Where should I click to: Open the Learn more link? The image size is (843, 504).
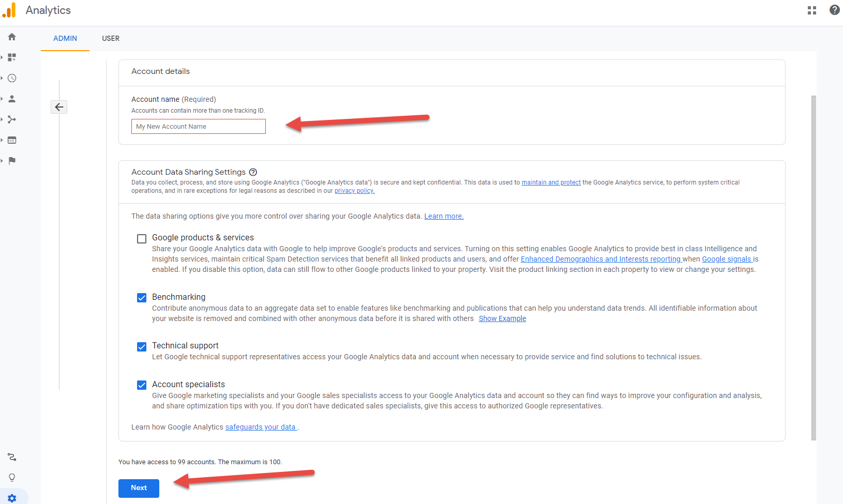click(444, 216)
